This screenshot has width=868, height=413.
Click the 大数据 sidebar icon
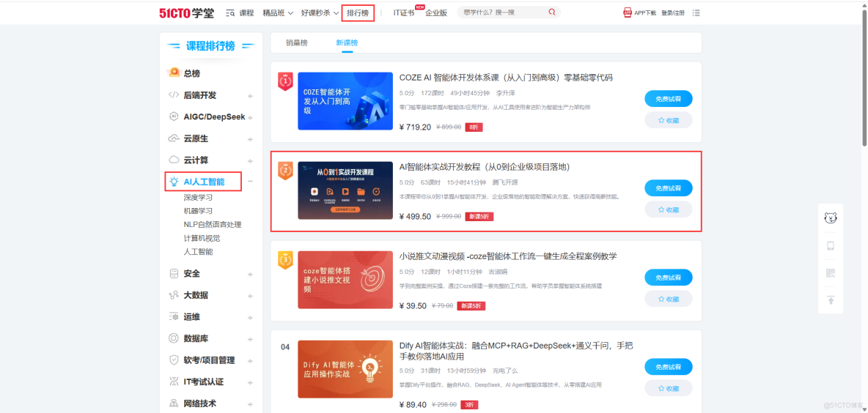tap(174, 295)
